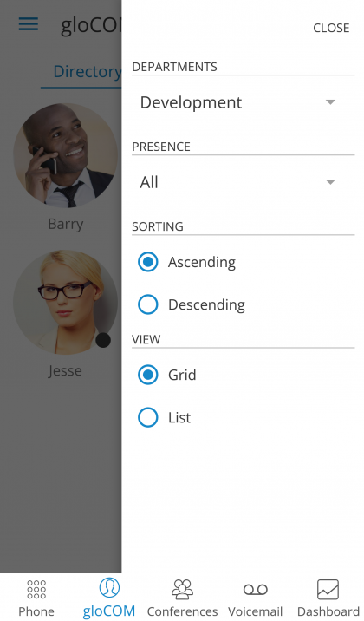The height and width of the screenshot is (621, 364).
Task: Open the Voicemail tape icon
Action: [255, 590]
